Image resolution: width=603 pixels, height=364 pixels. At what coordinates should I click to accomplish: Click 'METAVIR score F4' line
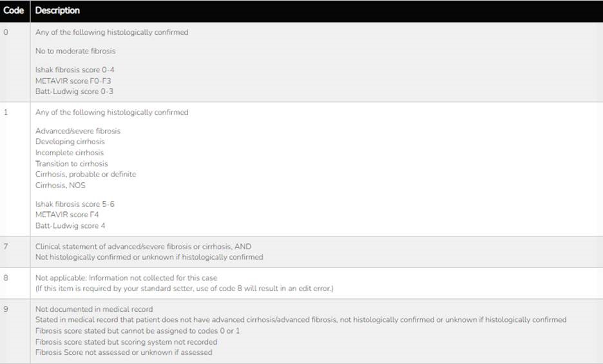tap(67, 215)
